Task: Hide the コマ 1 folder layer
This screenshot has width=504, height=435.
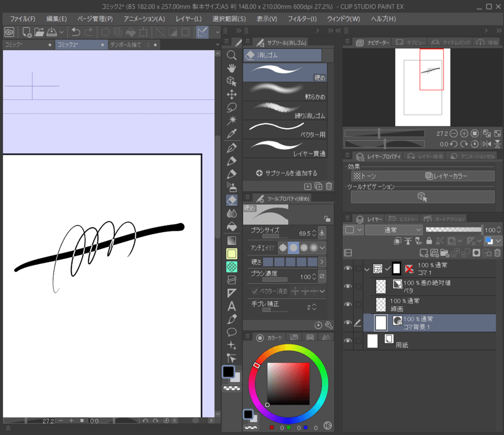Action: [x=348, y=268]
